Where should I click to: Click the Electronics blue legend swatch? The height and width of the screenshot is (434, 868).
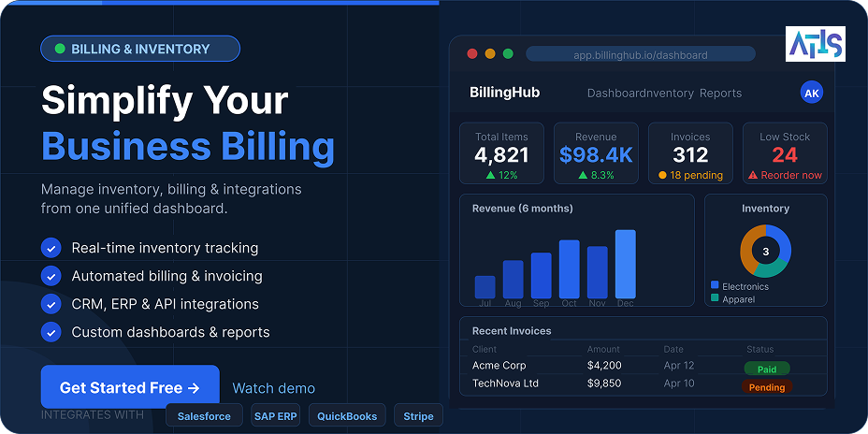coord(715,285)
